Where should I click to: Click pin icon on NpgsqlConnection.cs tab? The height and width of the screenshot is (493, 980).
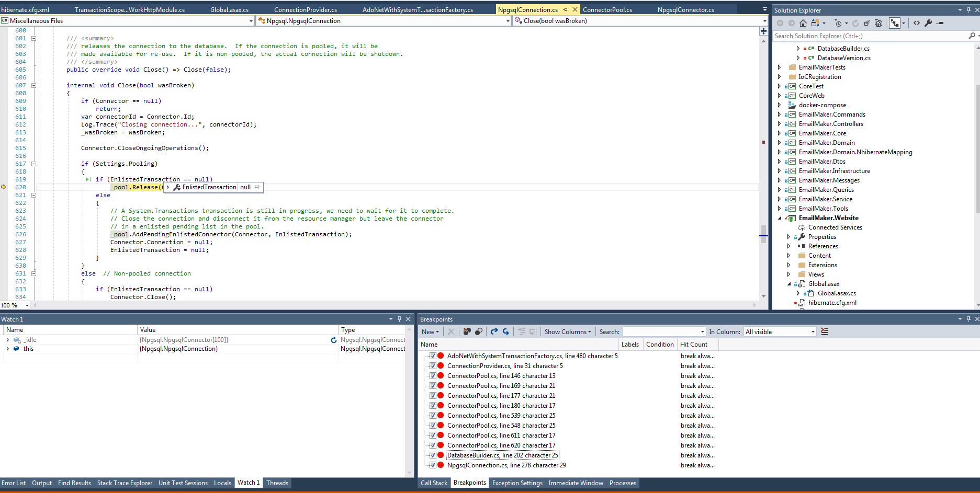pyautogui.click(x=565, y=9)
